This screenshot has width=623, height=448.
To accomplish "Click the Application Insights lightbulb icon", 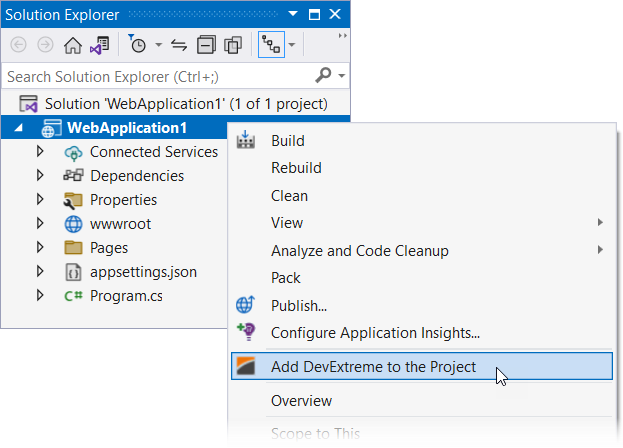I will pyautogui.click(x=246, y=332).
